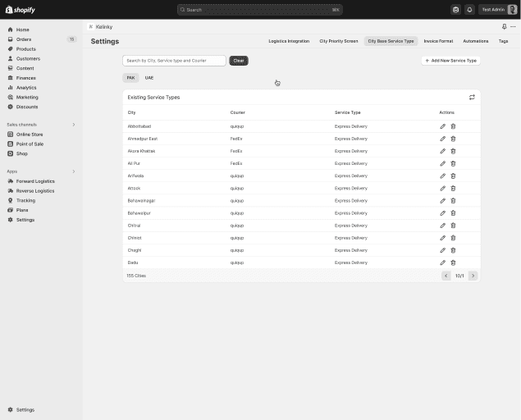Open Orders in the sidebar
521x420 pixels.
[x=24, y=39]
